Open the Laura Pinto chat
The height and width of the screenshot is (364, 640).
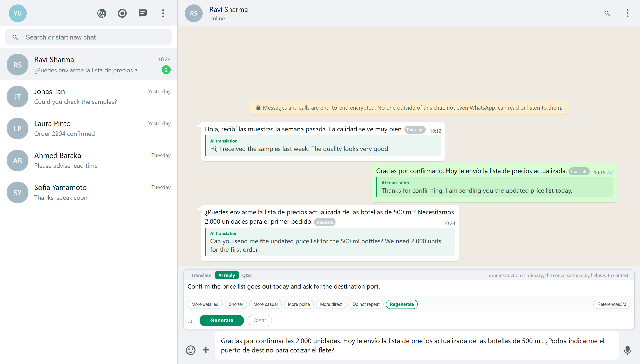pos(89,129)
